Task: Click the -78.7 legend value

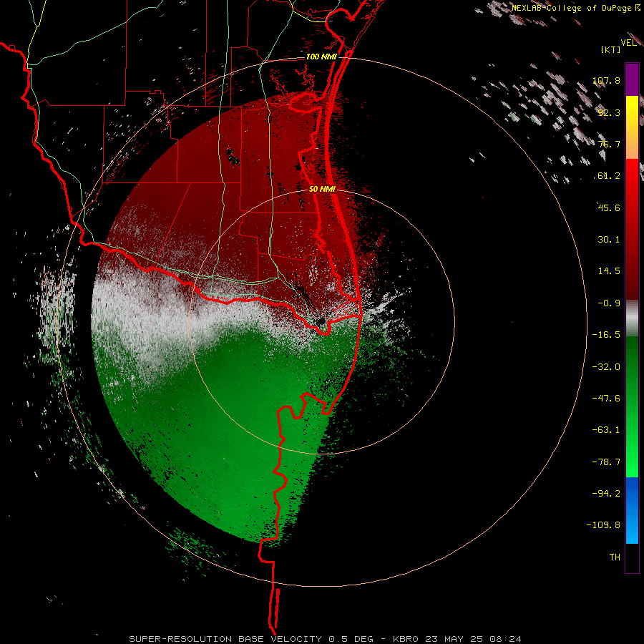Action: [606, 462]
